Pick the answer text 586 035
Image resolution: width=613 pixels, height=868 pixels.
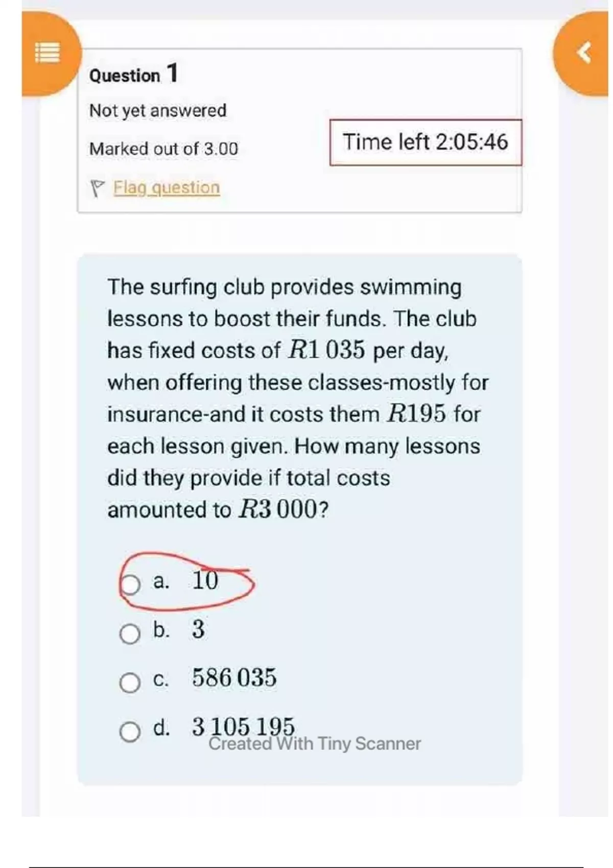pyautogui.click(x=234, y=678)
